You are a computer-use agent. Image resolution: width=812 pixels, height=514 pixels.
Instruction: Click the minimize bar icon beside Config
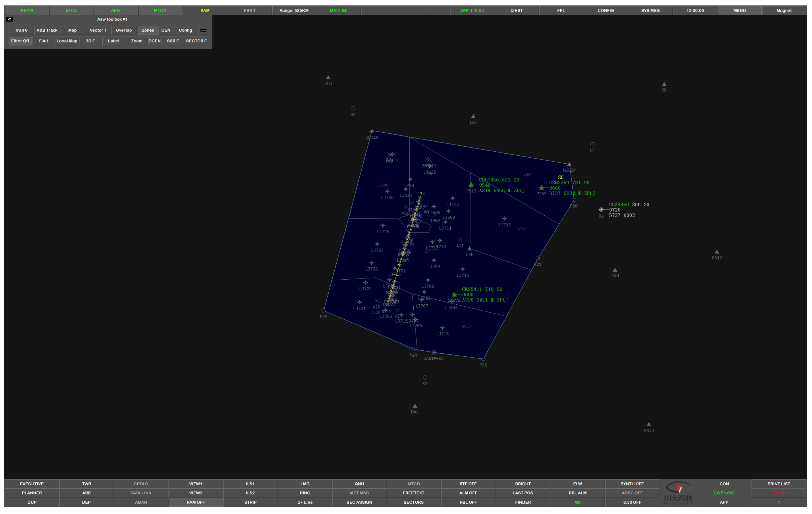pyautogui.click(x=203, y=30)
